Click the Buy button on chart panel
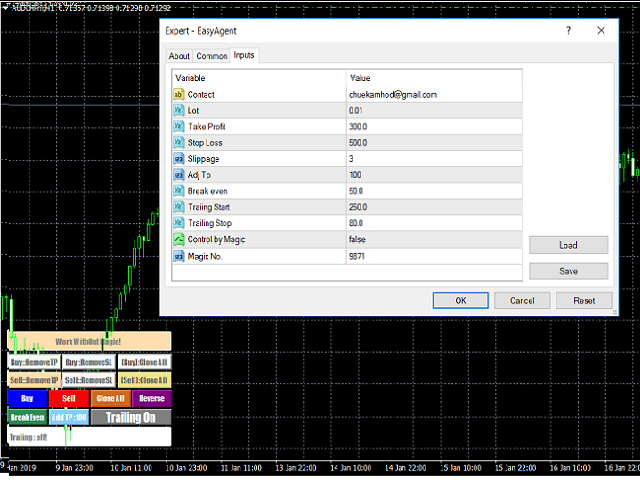The image size is (640, 480). tap(27, 398)
